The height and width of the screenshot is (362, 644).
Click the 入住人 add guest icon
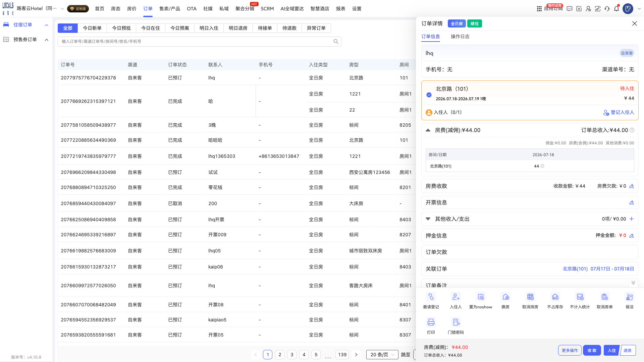tap(456, 297)
